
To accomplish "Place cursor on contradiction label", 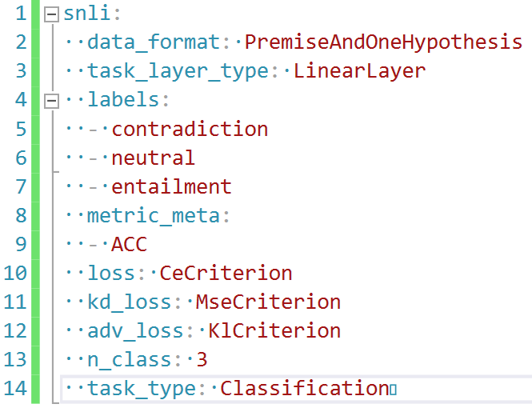I will [x=190, y=130].
